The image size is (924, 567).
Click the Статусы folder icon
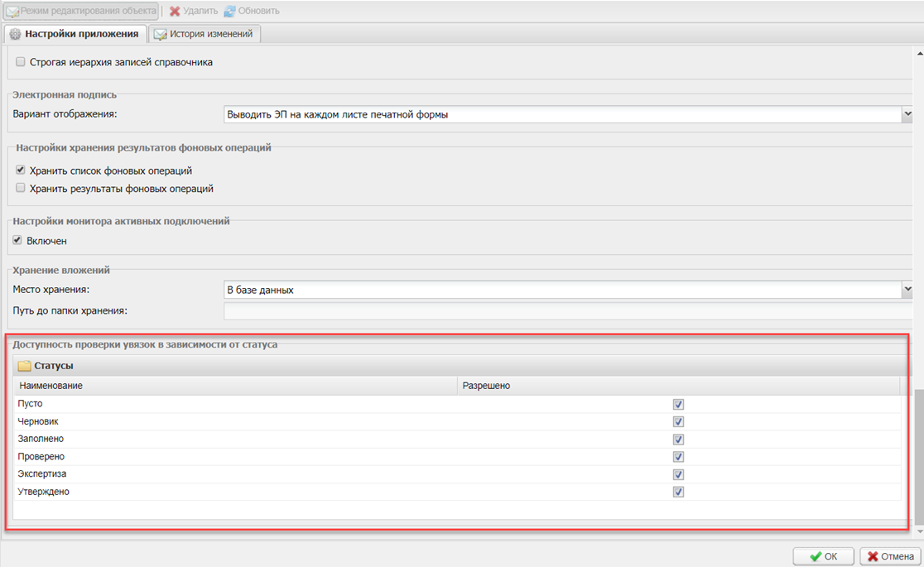click(x=25, y=366)
